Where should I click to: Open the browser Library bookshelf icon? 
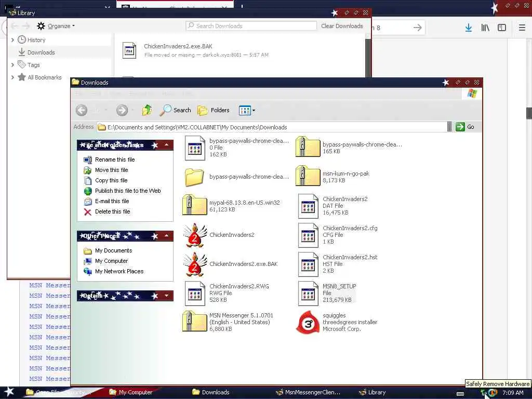click(x=485, y=28)
